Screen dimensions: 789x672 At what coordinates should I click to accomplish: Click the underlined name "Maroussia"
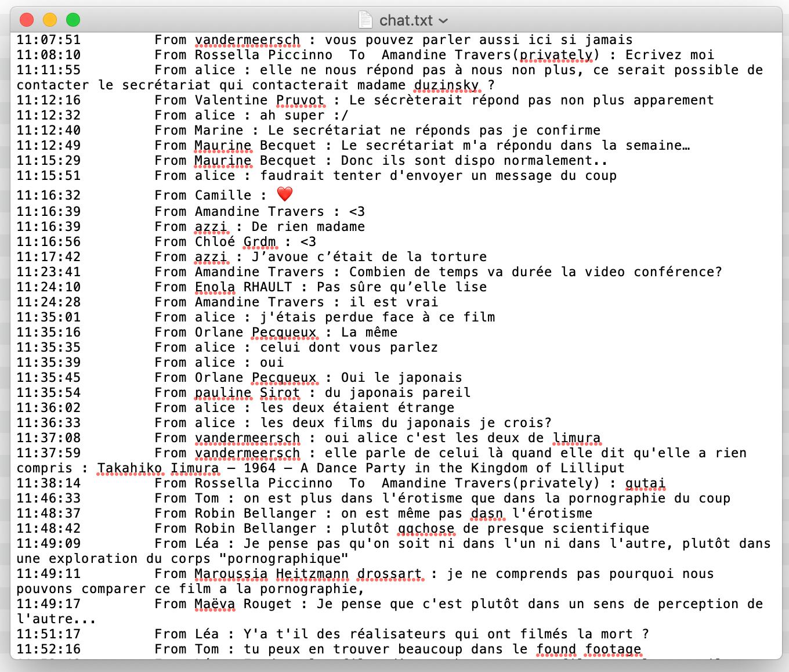click(231, 574)
